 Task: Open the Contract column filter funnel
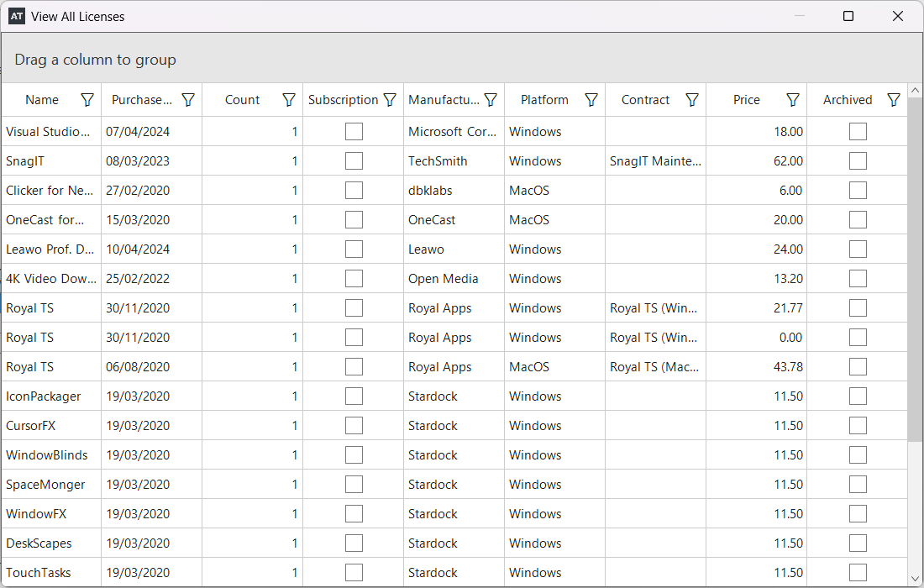(692, 100)
